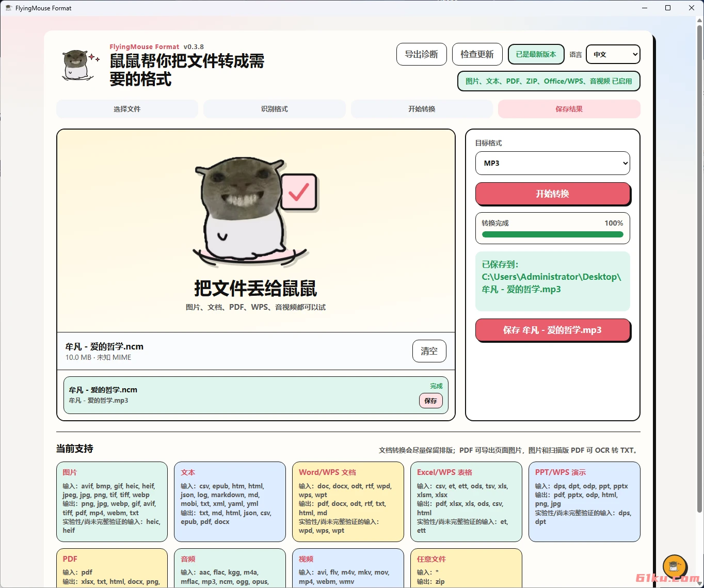
Task: Click the Excel/WPS 表格 support card
Action: tap(467, 502)
